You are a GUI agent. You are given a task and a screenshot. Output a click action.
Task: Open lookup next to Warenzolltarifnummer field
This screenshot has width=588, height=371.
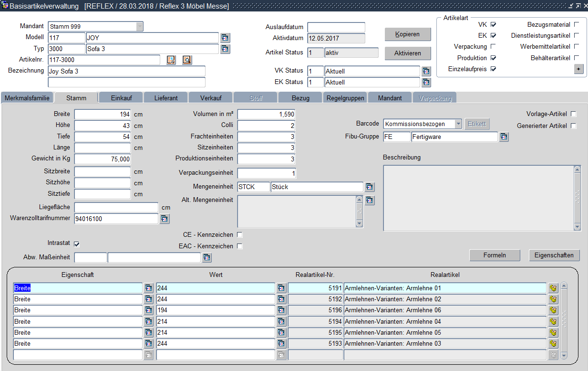[x=164, y=219]
